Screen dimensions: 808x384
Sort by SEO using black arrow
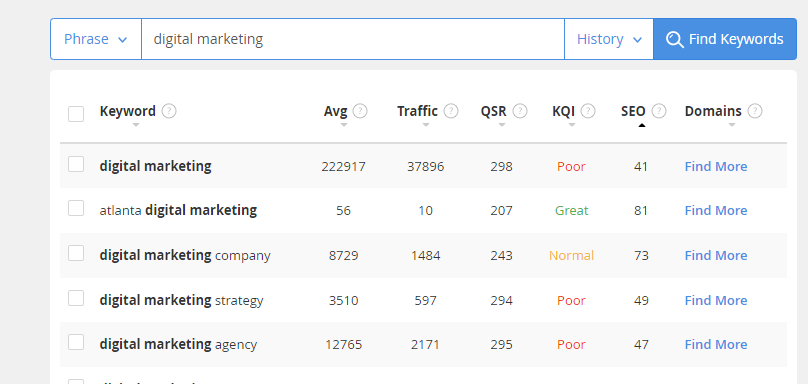point(642,125)
